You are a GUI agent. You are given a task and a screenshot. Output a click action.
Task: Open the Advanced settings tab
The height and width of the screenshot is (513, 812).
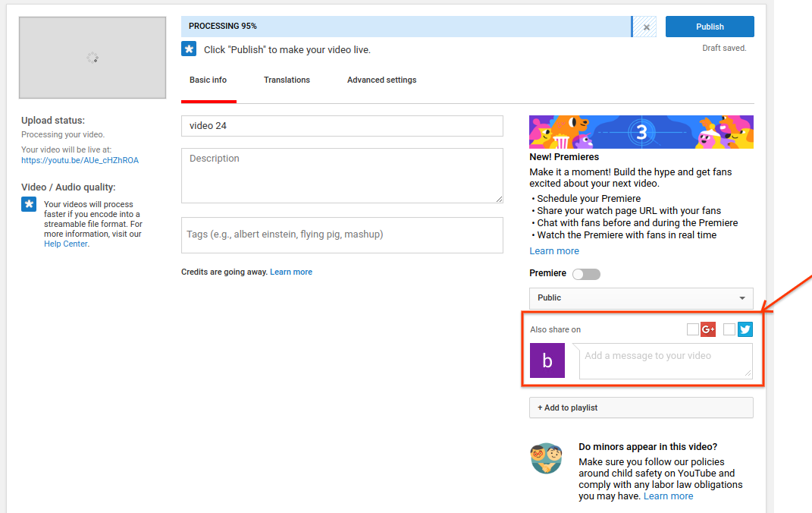coord(381,80)
